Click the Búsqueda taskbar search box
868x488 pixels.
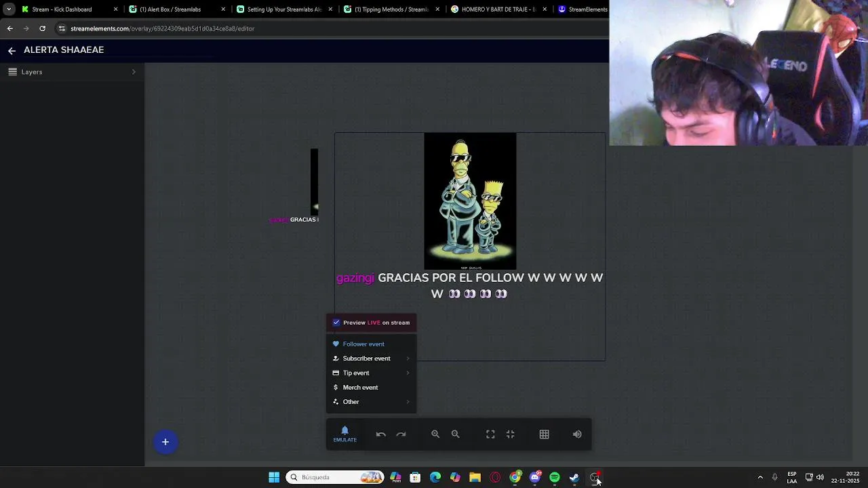tap(335, 477)
